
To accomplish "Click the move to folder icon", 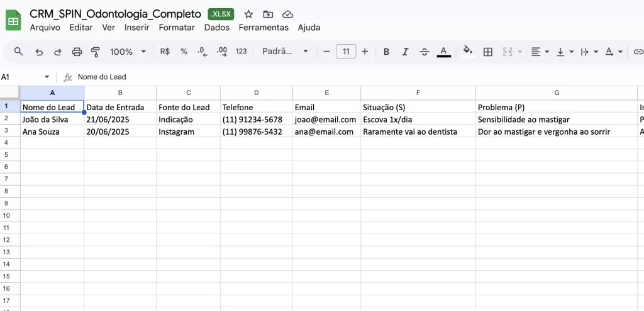I will point(268,14).
